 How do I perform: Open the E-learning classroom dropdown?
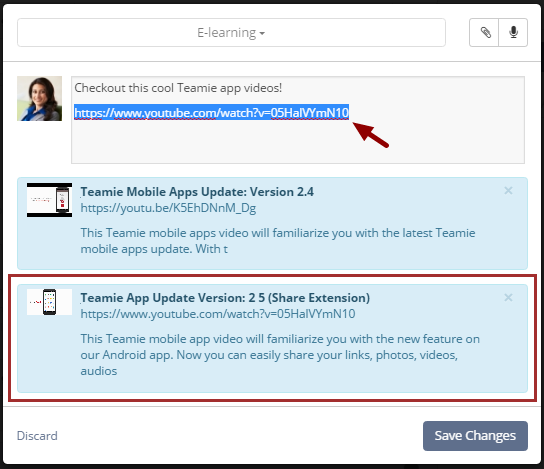point(231,33)
